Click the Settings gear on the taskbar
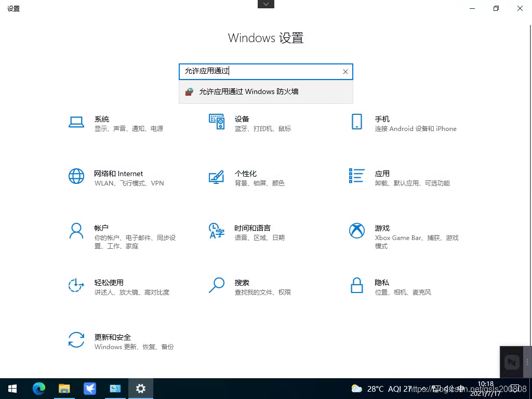 [140, 389]
